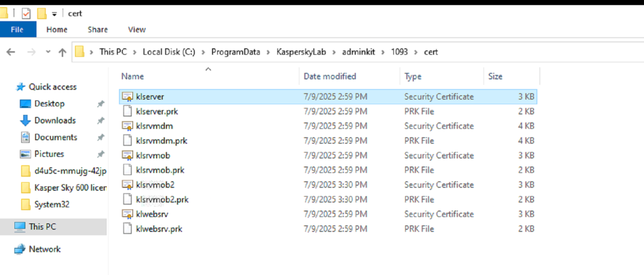Open the Share ribbon tab
The image size is (644, 275).
click(98, 30)
